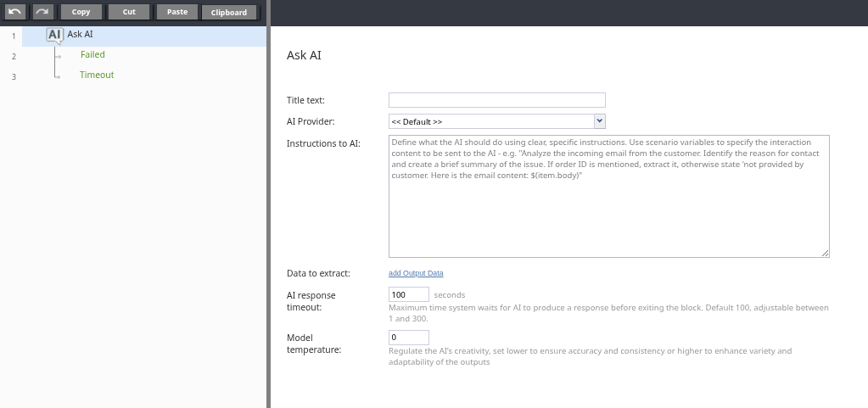
Task: Click the add Output Data link
Action: click(416, 273)
